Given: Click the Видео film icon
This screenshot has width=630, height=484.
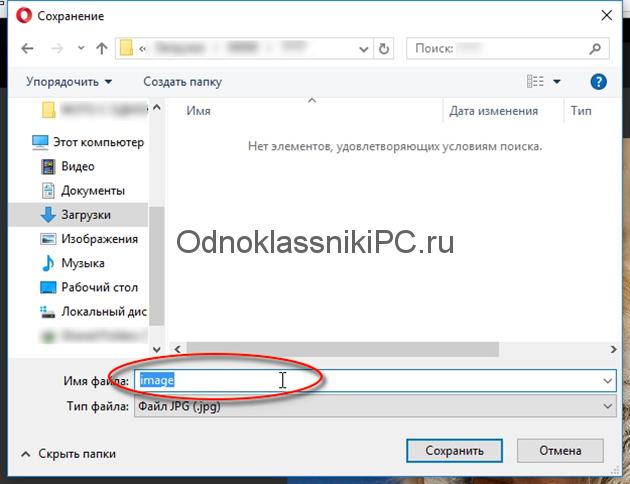Looking at the screenshot, I should coord(48,166).
